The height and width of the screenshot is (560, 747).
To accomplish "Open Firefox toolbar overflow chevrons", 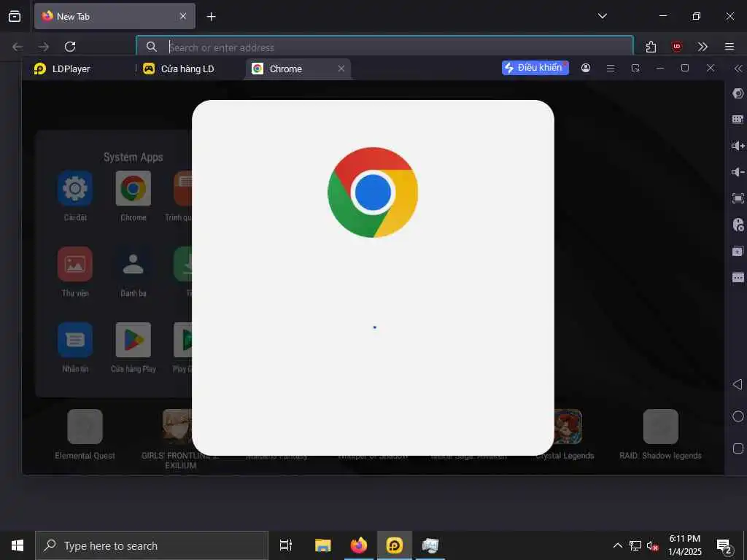I will [703, 47].
